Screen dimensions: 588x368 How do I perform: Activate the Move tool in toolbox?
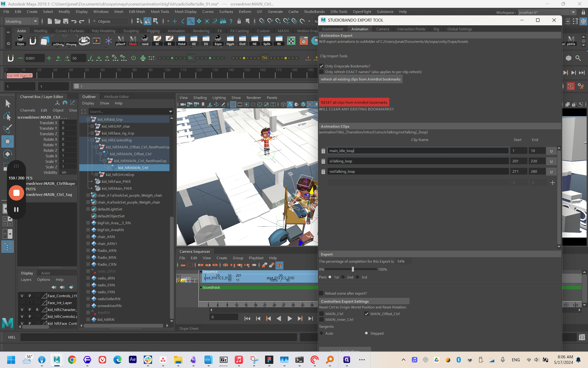[x=8, y=141]
